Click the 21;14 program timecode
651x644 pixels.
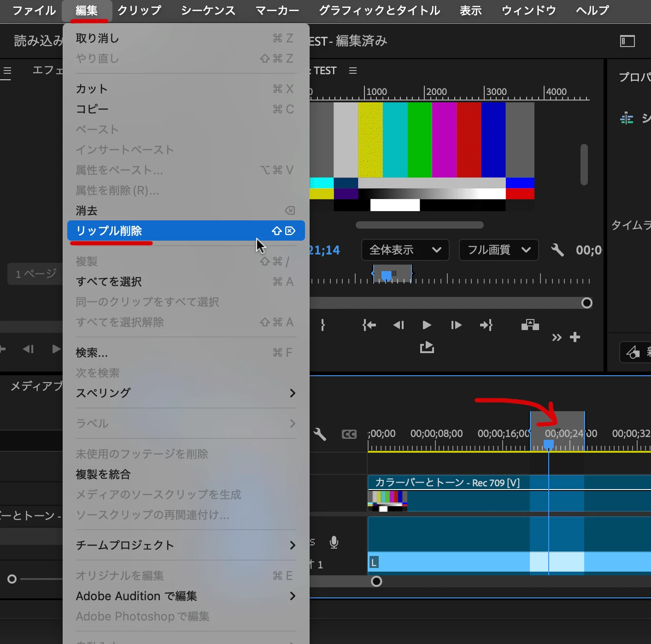click(x=324, y=250)
